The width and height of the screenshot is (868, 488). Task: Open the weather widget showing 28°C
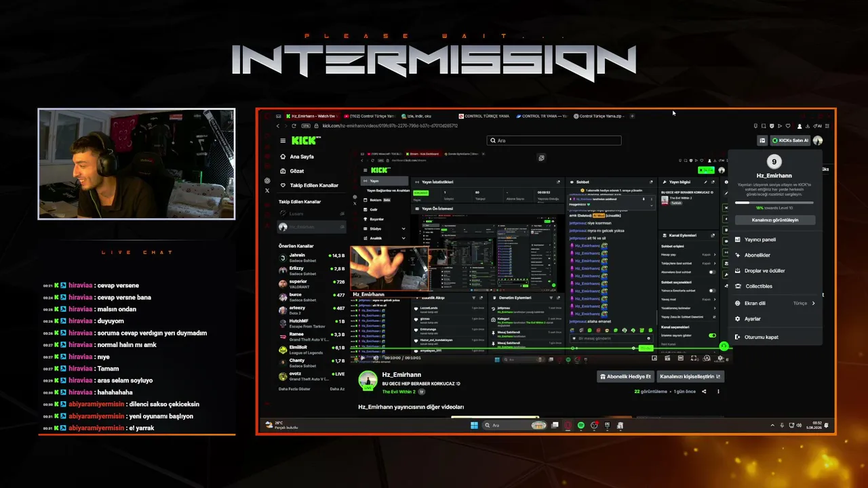pos(281,426)
